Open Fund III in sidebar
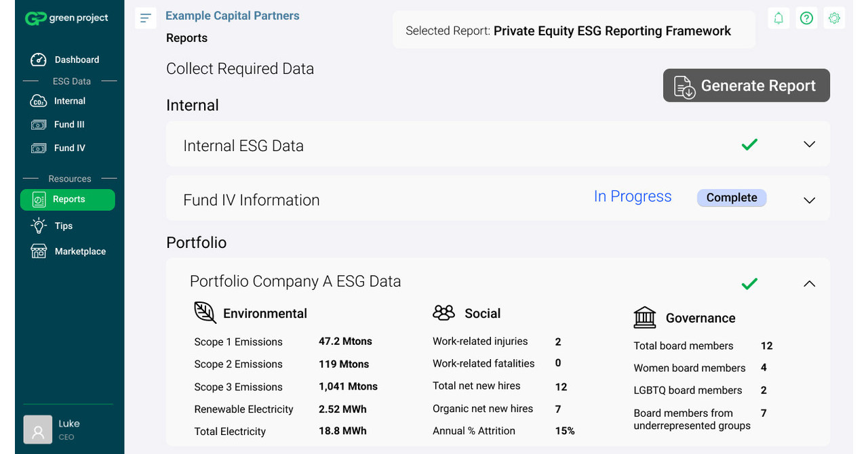Image resolution: width=868 pixels, height=454 pixels. [68, 125]
